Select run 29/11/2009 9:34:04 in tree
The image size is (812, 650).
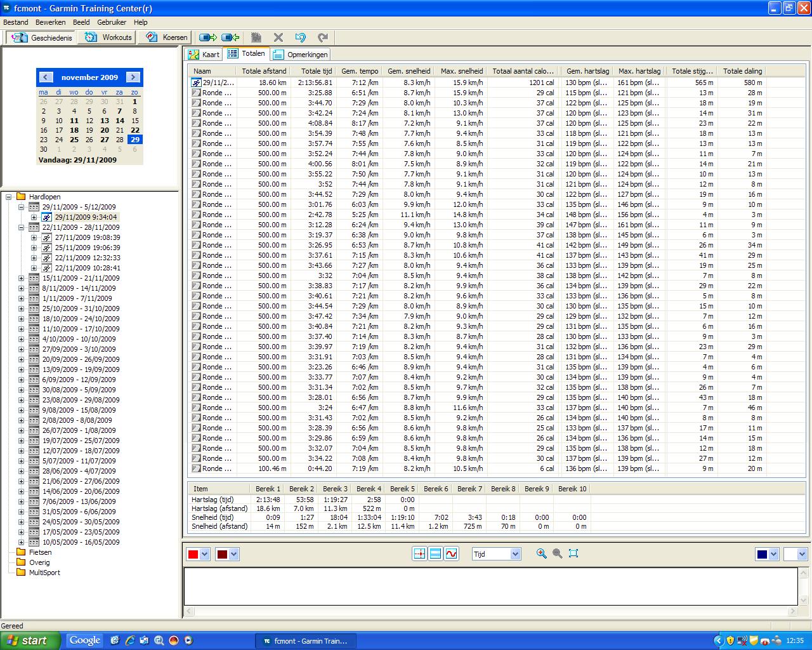point(86,217)
